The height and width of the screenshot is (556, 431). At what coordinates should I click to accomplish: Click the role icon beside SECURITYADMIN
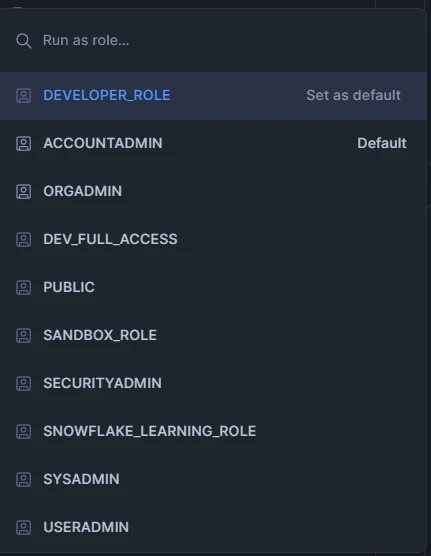(x=23, y=384)
